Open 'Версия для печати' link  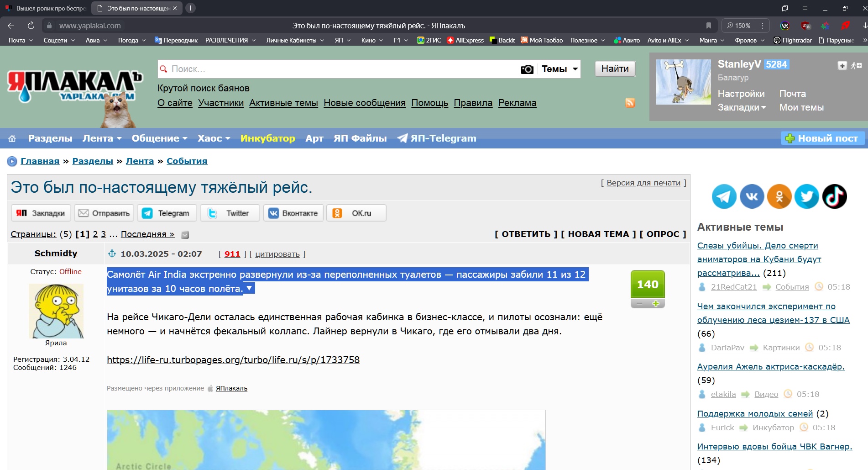pos(643,183)
